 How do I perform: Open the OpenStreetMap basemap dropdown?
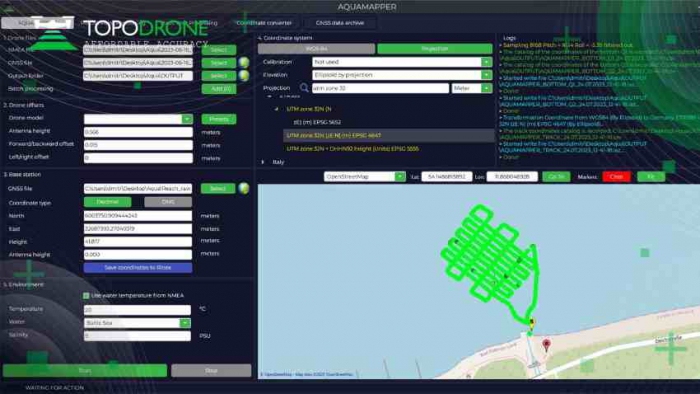click(400, 177)
